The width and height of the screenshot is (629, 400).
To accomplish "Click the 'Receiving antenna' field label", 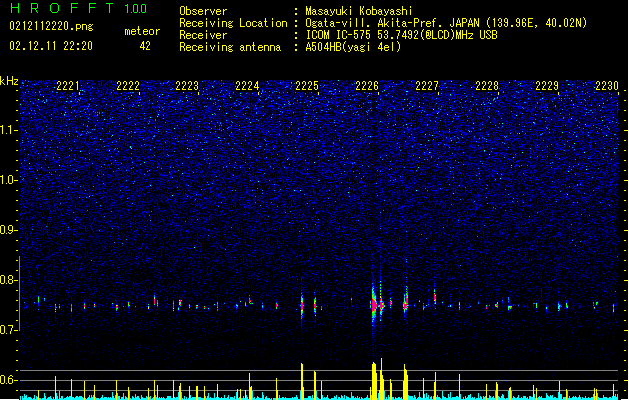I will coord(230,47).
